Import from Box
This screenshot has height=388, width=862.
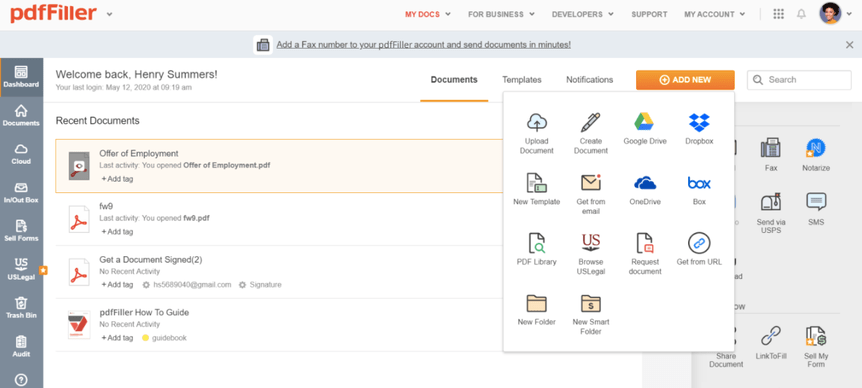pyautogui.click(x=699, y=189)
